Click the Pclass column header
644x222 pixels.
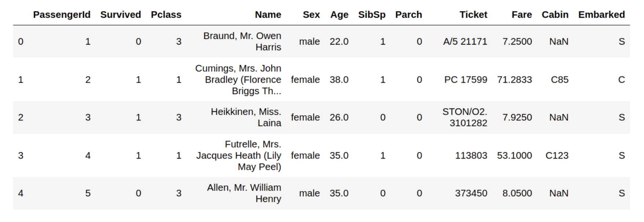166,15
